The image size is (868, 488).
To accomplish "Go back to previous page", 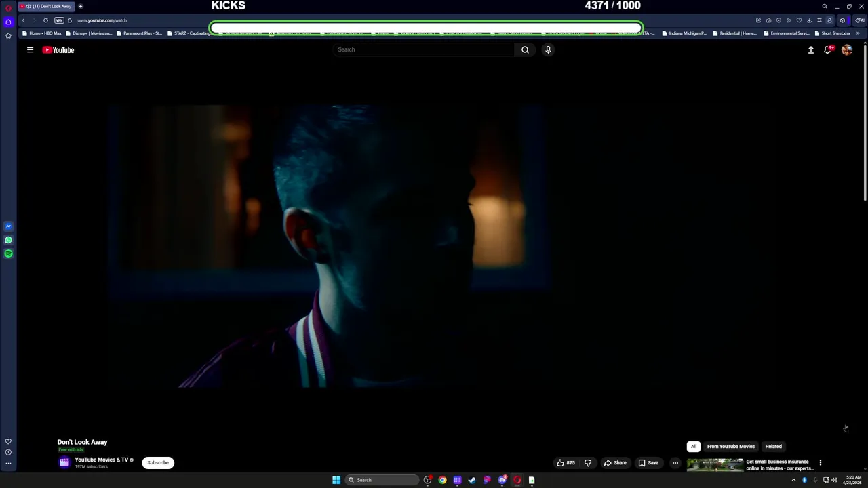I will click(x=23, y=20).
